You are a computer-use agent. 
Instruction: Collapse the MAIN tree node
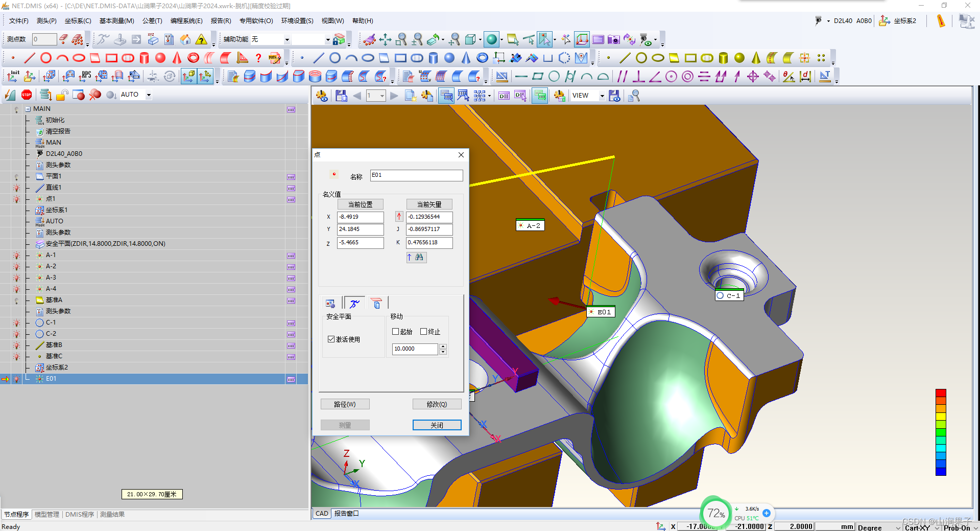(x=28, y=109)
